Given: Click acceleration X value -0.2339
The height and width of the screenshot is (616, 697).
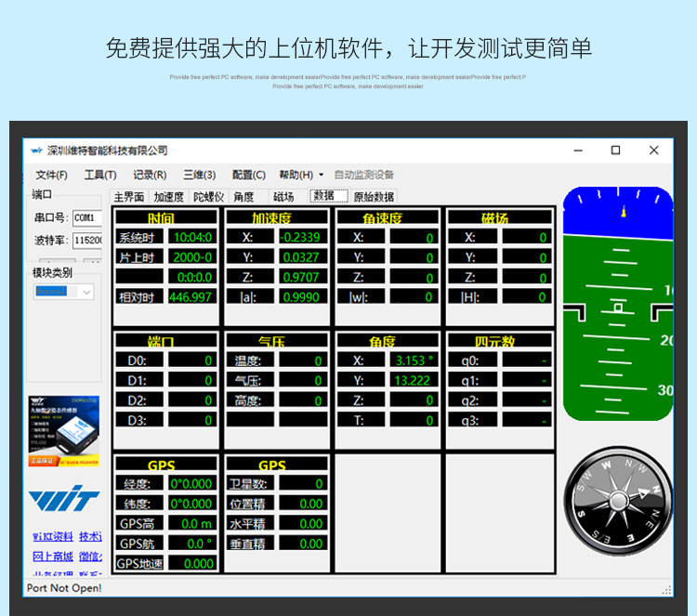Looking at the screenshot, I should tap(303, 237).
